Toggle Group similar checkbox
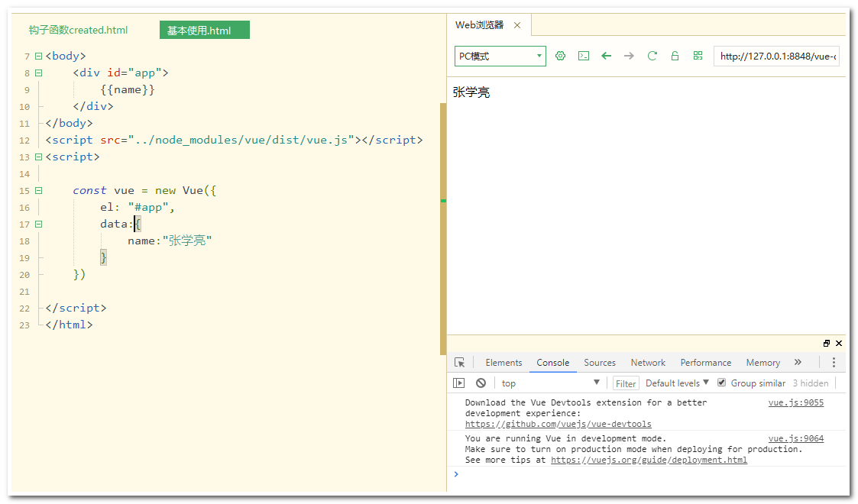858x504 pixels. click(722, 383)
